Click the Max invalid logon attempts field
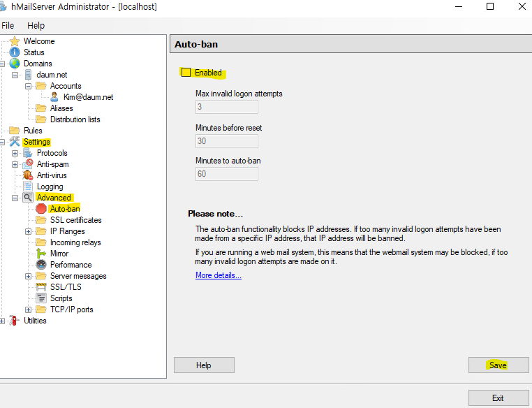Viewport: 532px width, 408px height. click(x=227, y=107)
